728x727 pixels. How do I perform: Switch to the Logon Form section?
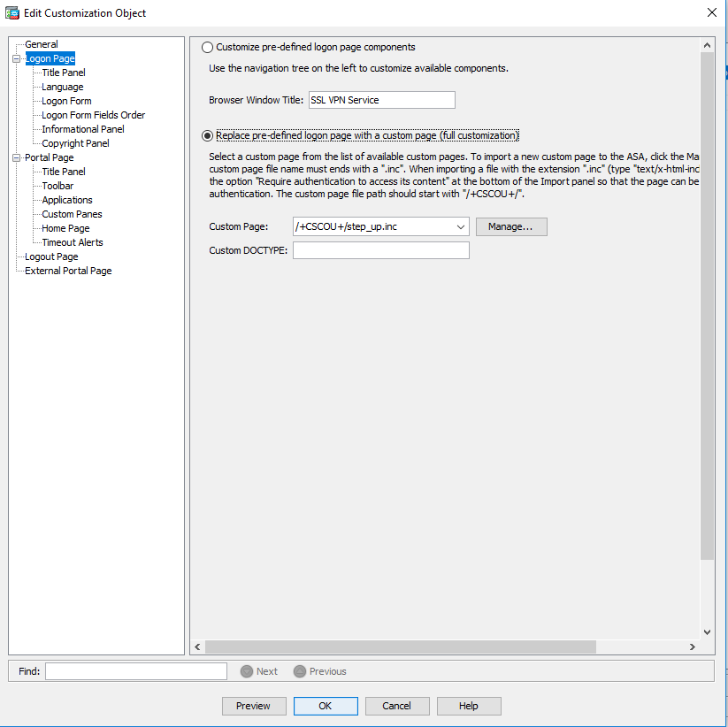(x=65, y=100)
